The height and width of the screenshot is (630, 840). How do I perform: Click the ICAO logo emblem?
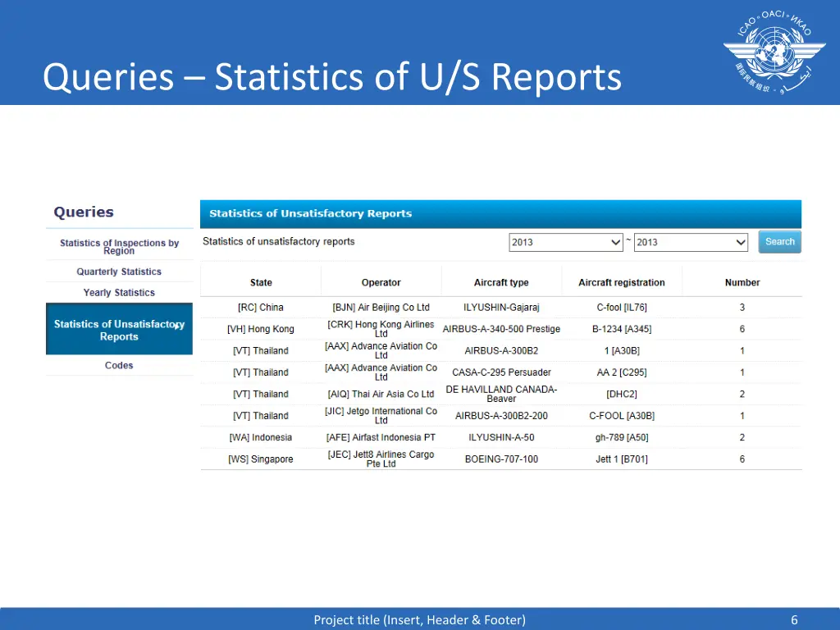coord(774,52)
